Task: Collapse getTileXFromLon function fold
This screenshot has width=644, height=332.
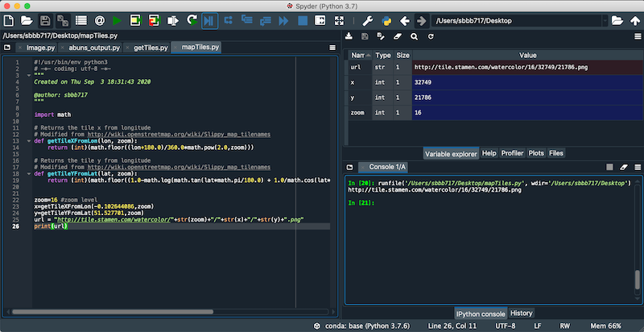Action: [x=29, y=141]
